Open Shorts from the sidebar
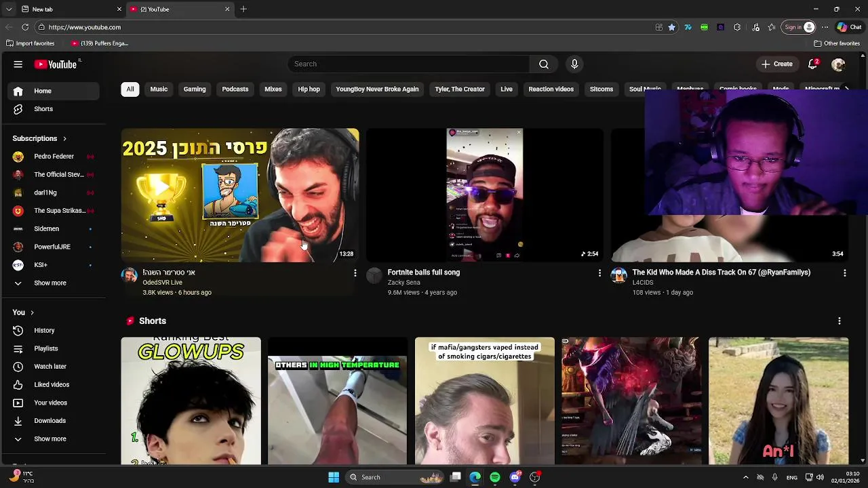This screenshot has height=488, width=868. (x=54, y=109)
